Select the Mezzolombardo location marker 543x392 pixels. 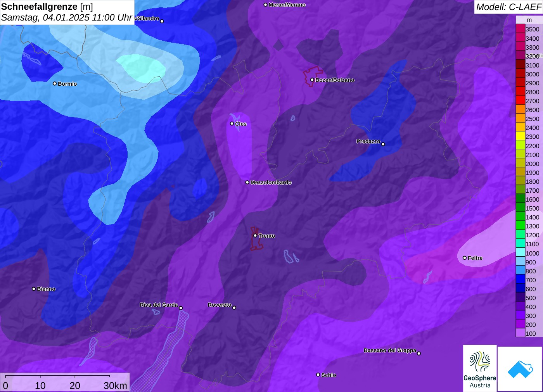pyautogui.click(x=247, y=182)
